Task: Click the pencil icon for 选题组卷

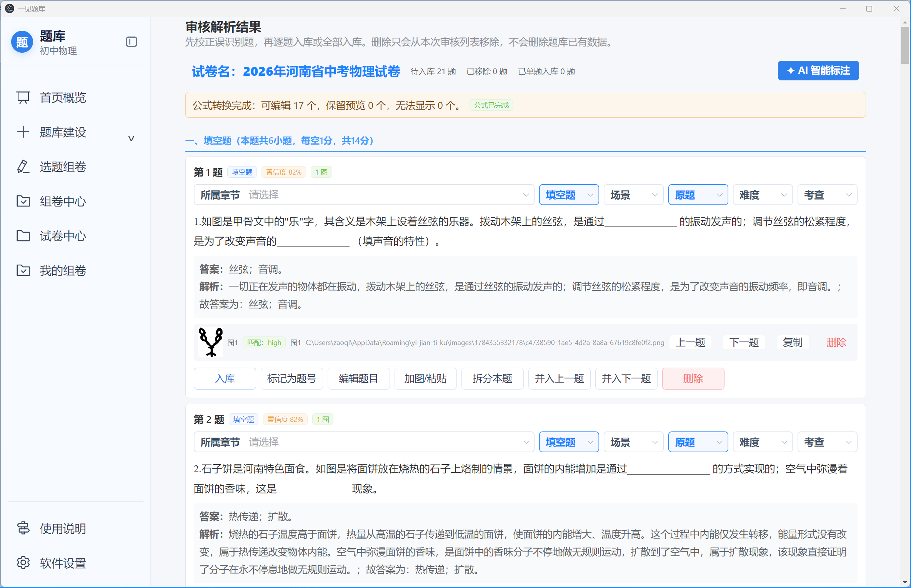Action: point(23,167)
